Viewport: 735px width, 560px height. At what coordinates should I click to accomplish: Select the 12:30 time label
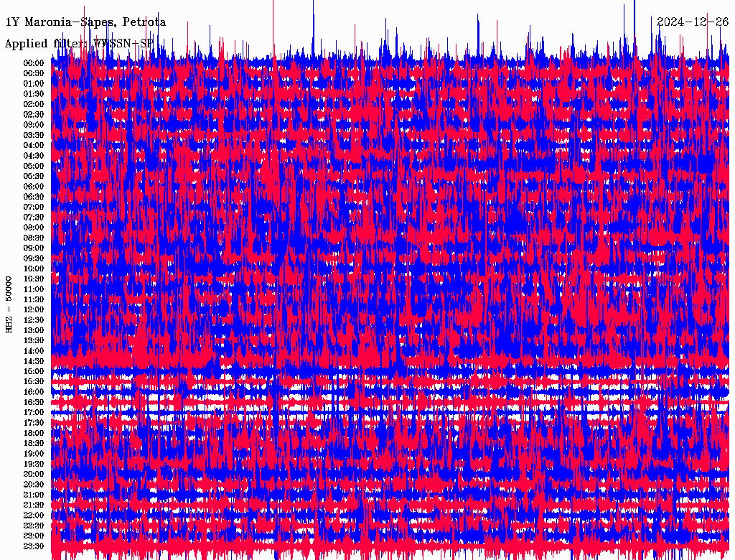click(x=34, y=320)
